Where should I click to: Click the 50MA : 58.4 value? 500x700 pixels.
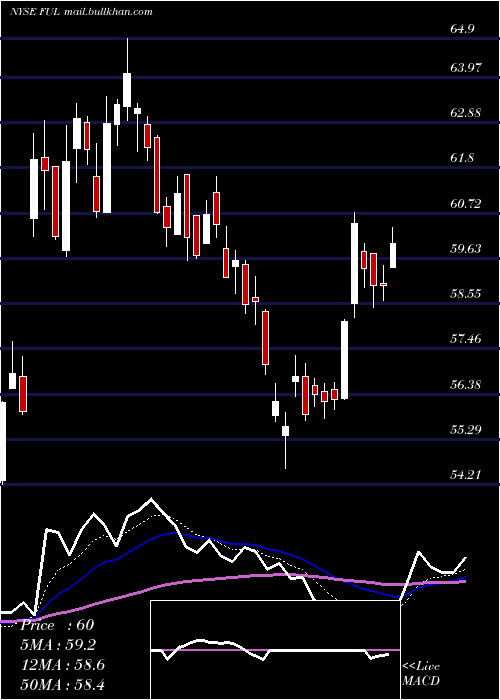tap(63, 684)
